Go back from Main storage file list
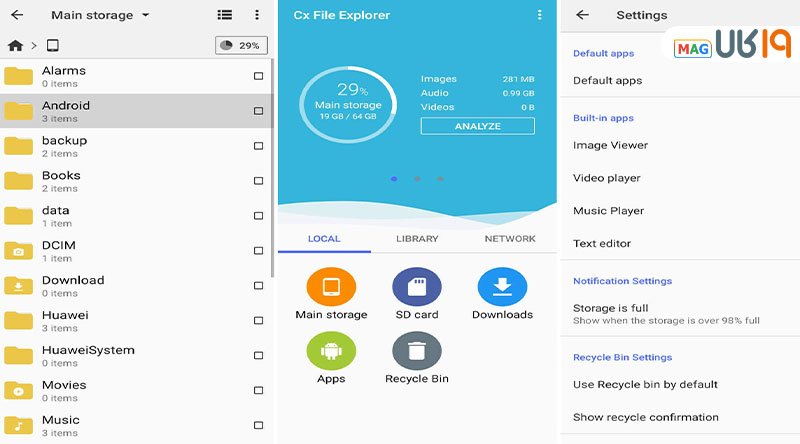This screenshot has height=444, width=800. [x=17, y=15]
